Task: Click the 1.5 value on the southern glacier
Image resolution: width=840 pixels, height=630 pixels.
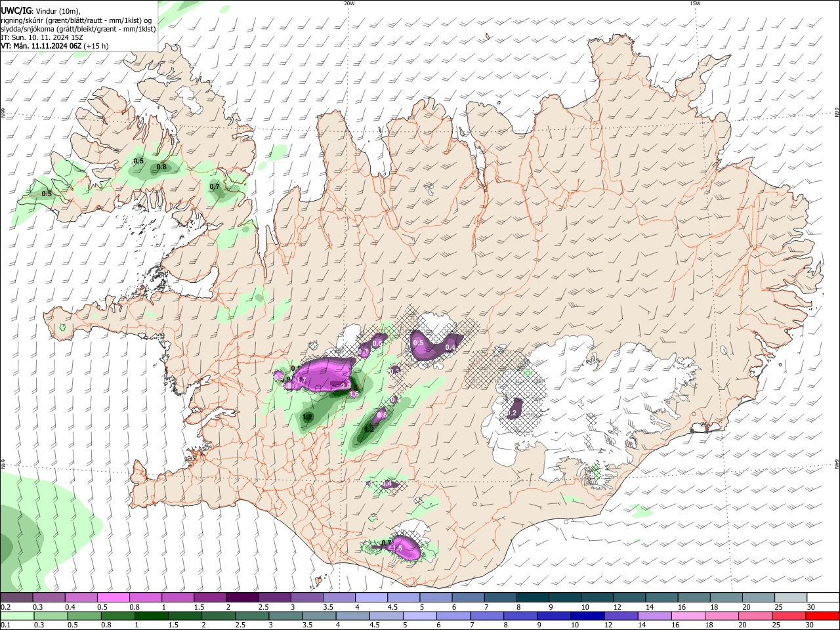Action: tap(397, 548)
